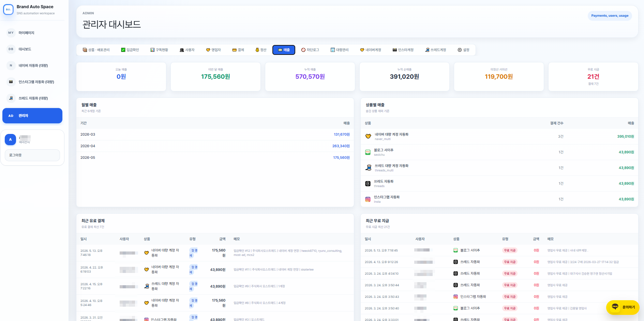
Task: Switch to the 입금확인 tab
Action: click(130, 50)
